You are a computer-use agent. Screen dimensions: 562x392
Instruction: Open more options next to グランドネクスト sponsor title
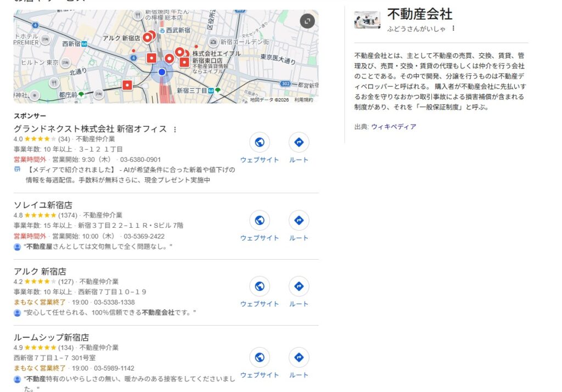click(175, 130)
